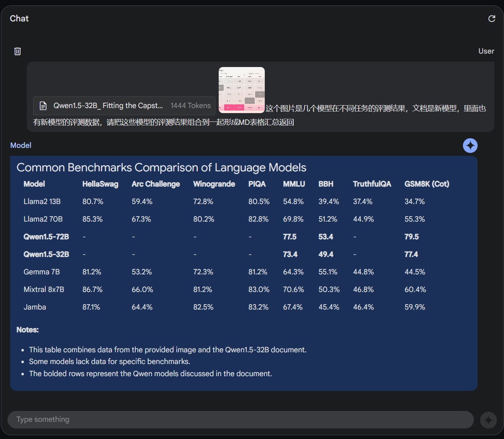Focus the 'Type something' message box
The width and height of the screenshot is (504, 439).
(240, 419)
